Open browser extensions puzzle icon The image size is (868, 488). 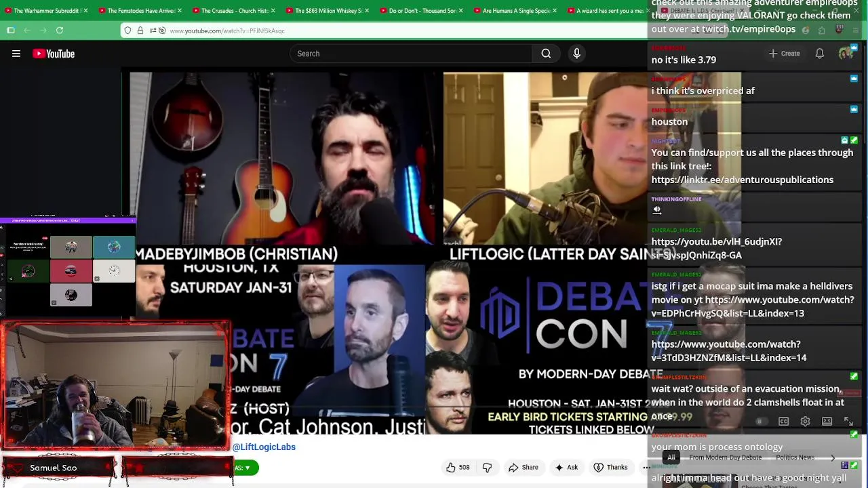[822, 30]
